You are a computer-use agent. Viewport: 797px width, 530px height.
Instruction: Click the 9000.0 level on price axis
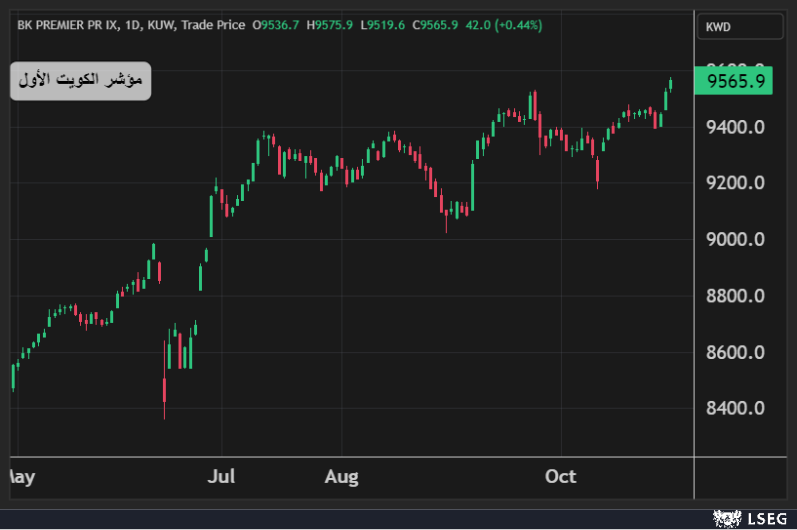pyautogui.click(x=735, y=240)
